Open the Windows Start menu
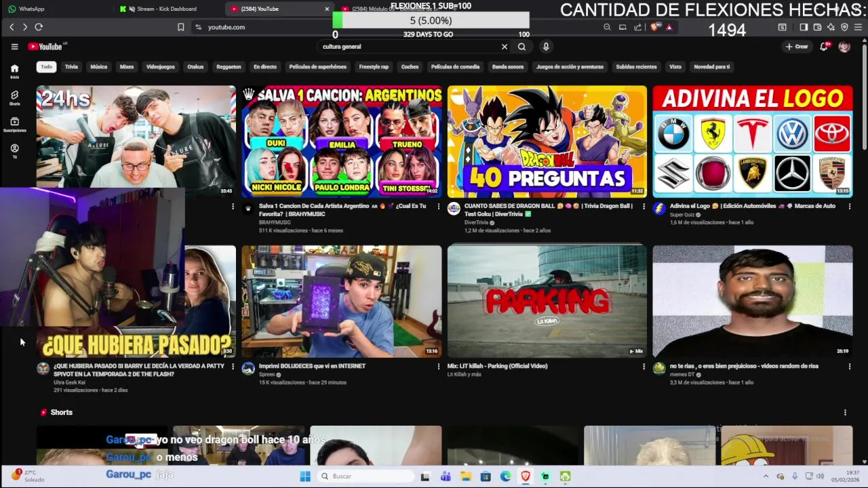 [305, 476]
